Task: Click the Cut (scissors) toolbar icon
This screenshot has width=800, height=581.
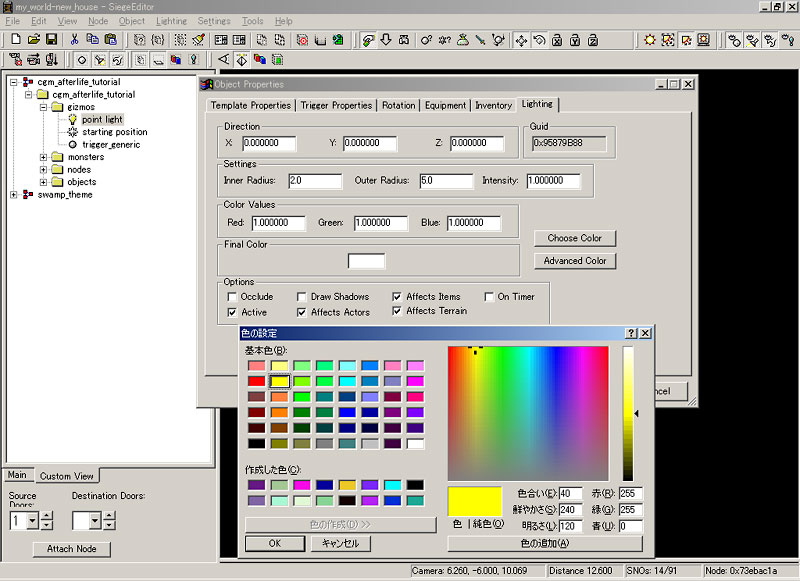Action: click(74, 40)
